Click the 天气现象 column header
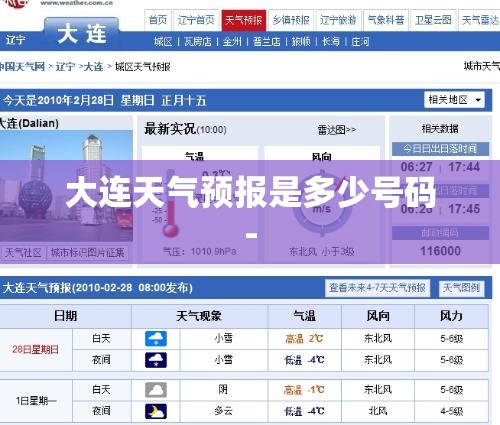500x425 pixels. coord(199,316)
